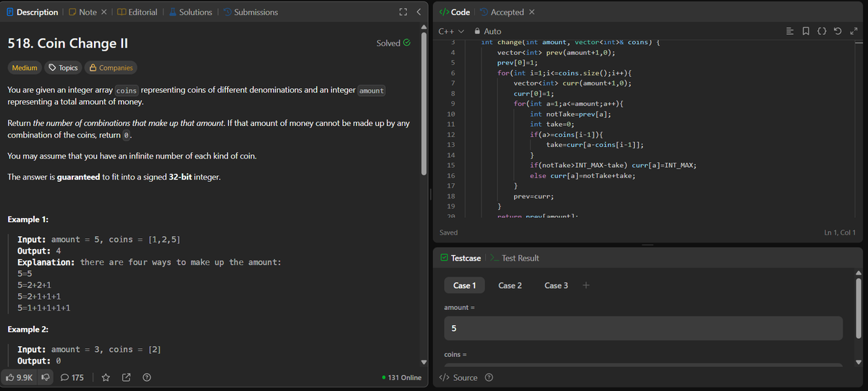This screenshot has height=391, width=868.
Task: Open the Submissions tab
Action: point(250,12)
